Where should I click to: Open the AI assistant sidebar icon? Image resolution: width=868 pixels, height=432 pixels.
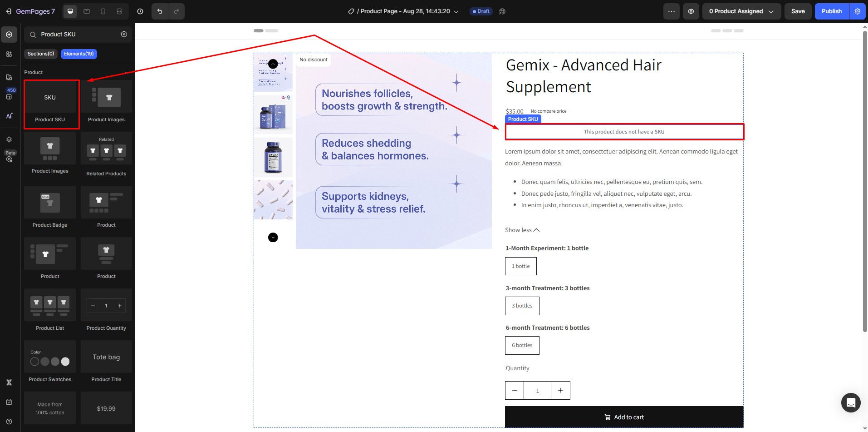pyautogui.click(x=9, y=116)
